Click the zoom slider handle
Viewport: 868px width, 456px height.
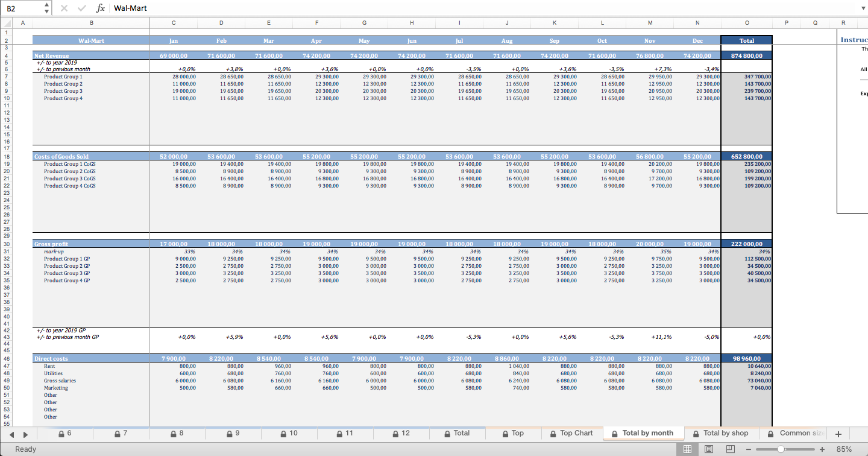click(781, 449)
